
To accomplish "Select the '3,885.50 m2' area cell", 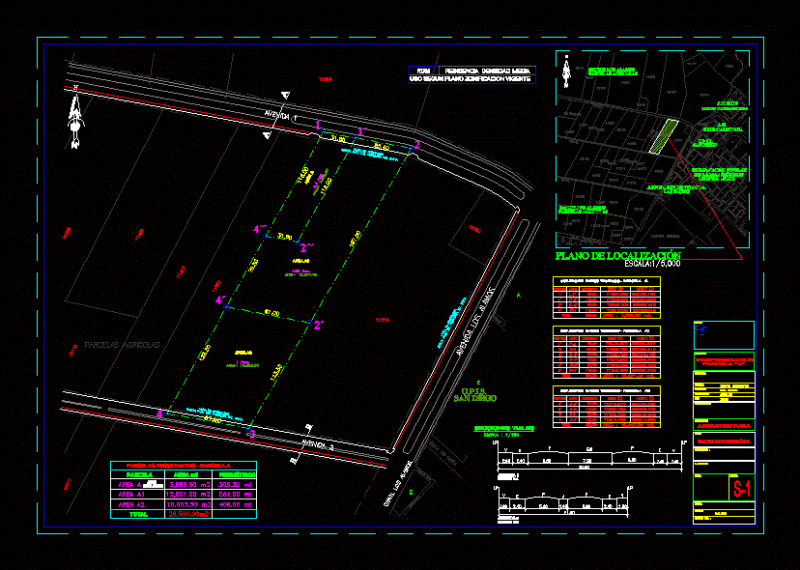I will (x=189, y=484).
